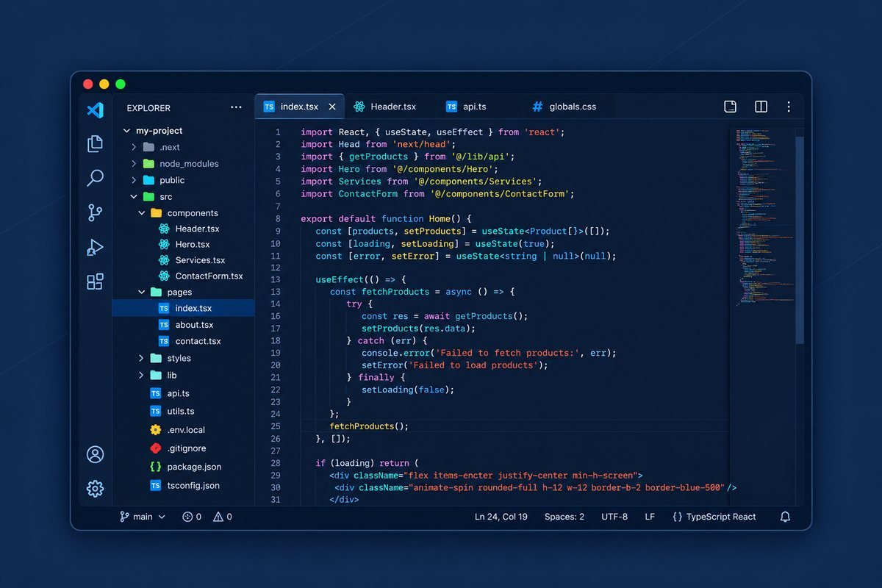The height and width of the screenshot is (588, 882).
Task: Click the green macOS fullscreen button
Action: (121, 84)
